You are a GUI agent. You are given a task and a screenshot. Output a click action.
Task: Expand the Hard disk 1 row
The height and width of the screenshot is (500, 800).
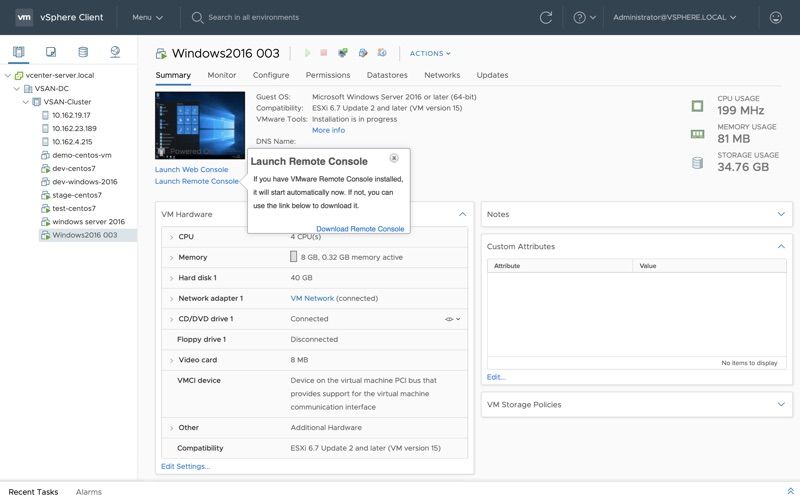tap(171, 278)
